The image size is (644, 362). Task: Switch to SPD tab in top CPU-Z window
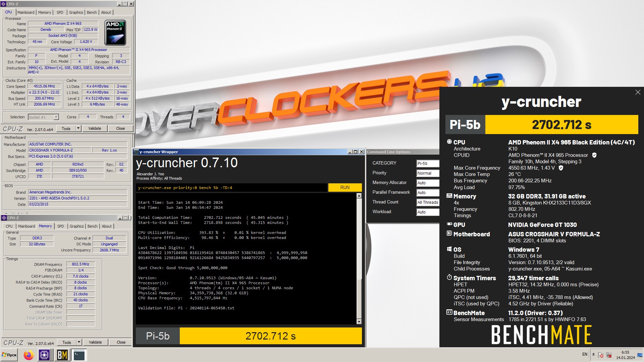coord(60,12)
